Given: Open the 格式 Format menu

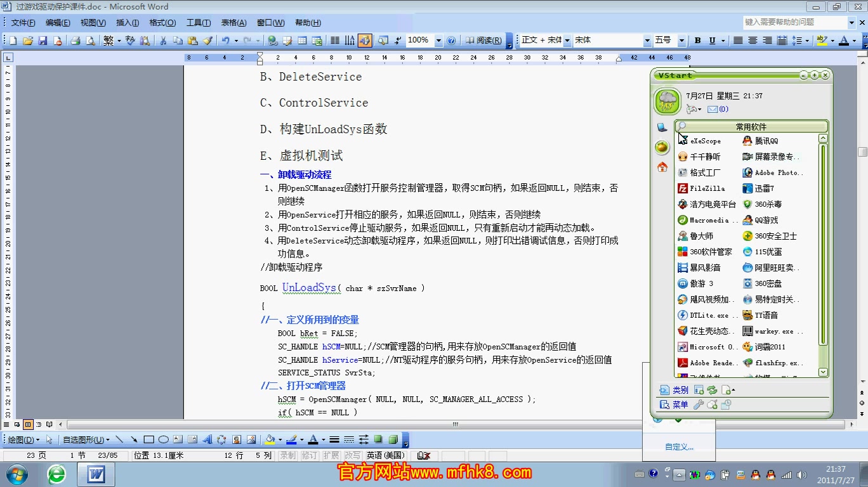Looking at the screenshot, I should pos(162,23).
